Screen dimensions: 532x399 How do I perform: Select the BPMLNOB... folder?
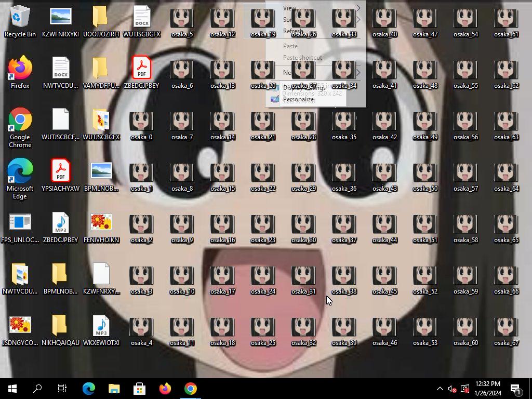60,279
